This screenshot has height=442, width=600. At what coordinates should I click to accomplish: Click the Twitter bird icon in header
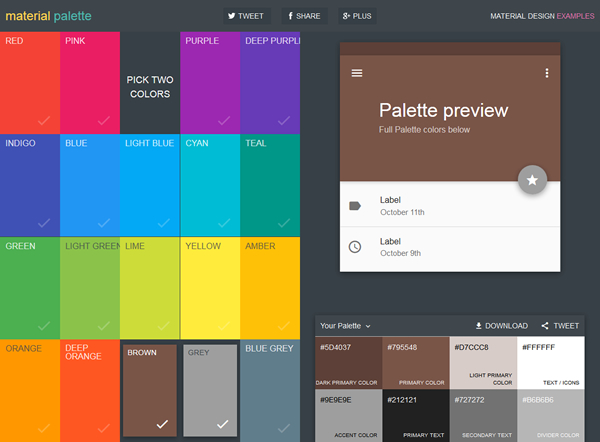point(232,16)
